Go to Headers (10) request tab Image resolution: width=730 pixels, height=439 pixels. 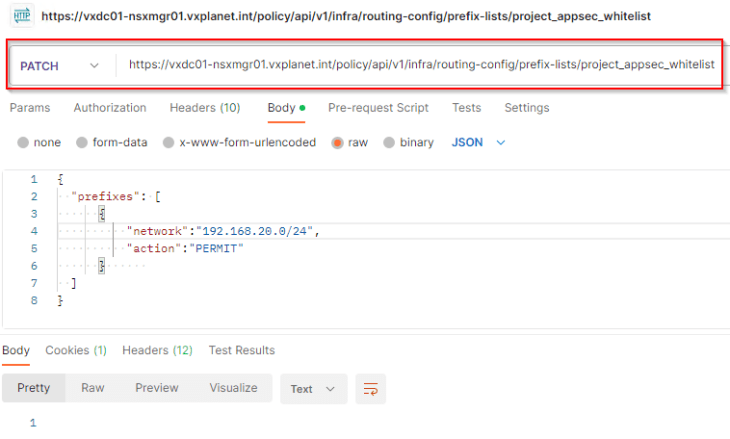tap(205, 108)
